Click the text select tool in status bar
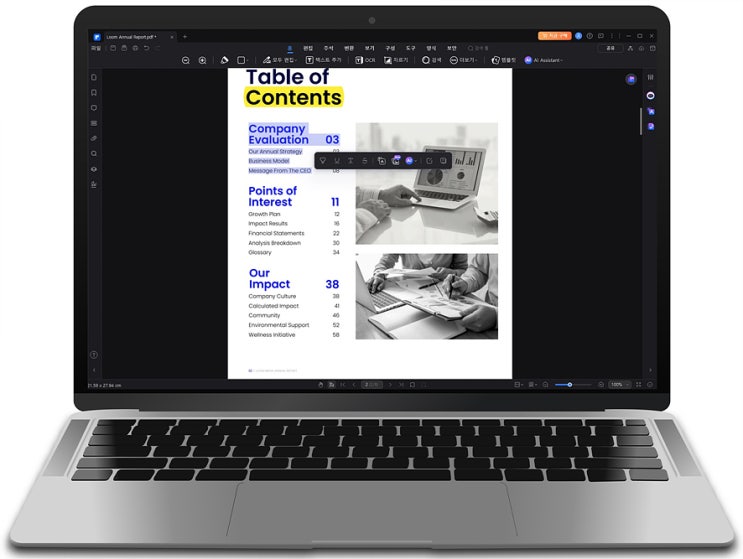The image size is (743, 559). (331, 385)
